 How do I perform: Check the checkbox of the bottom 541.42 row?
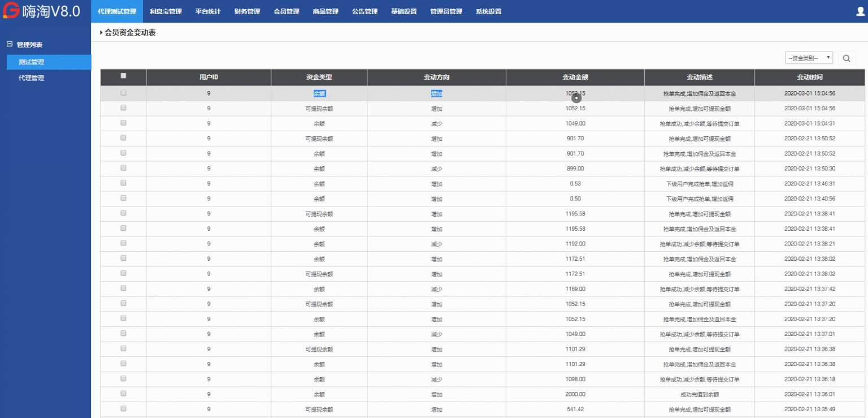tap(123, 410)
